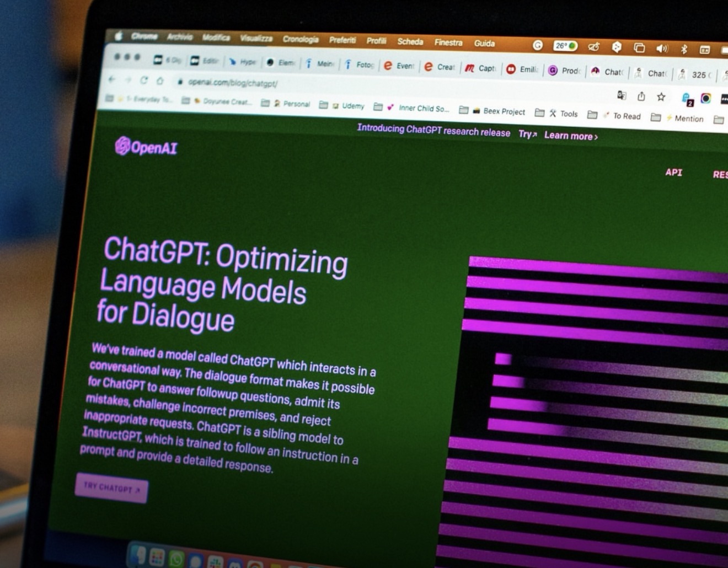This screenshot has height=568, width=728.
Task: Open WhatsApp from the Dock
Action: coord(176,560)
